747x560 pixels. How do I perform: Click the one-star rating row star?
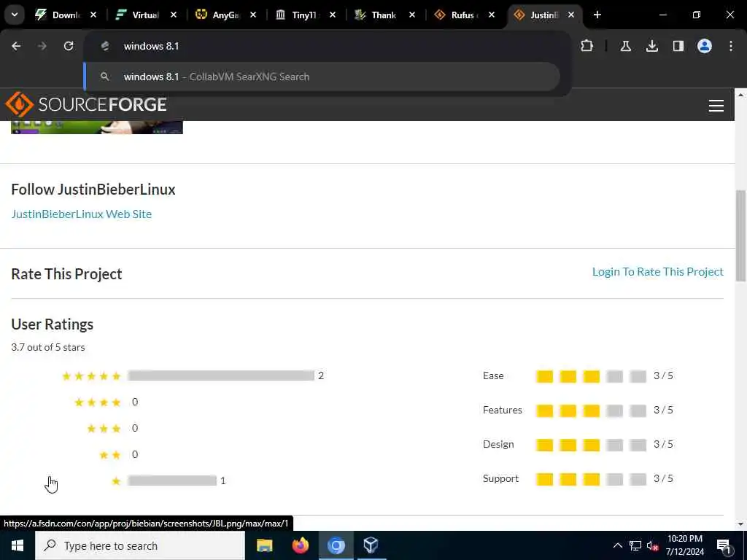coord(116,481)
